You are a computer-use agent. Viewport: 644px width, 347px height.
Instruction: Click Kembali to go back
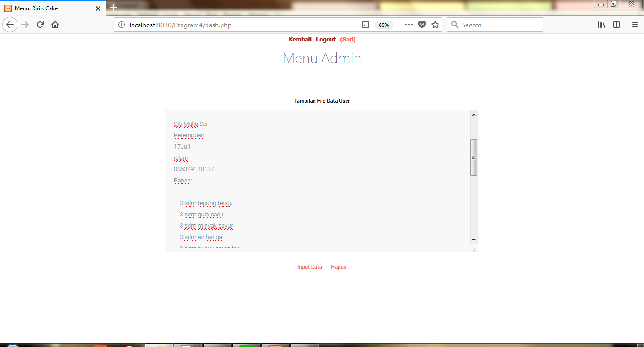[300, 40]
